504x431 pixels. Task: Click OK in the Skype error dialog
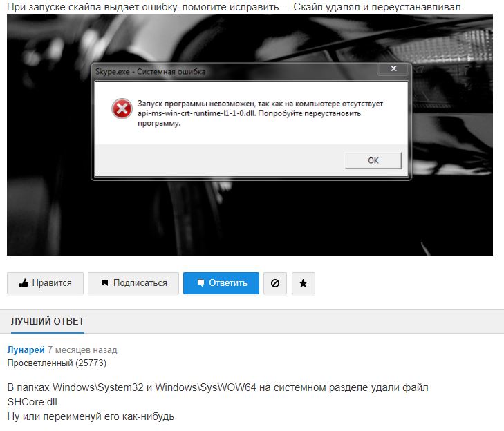(373, 160)
